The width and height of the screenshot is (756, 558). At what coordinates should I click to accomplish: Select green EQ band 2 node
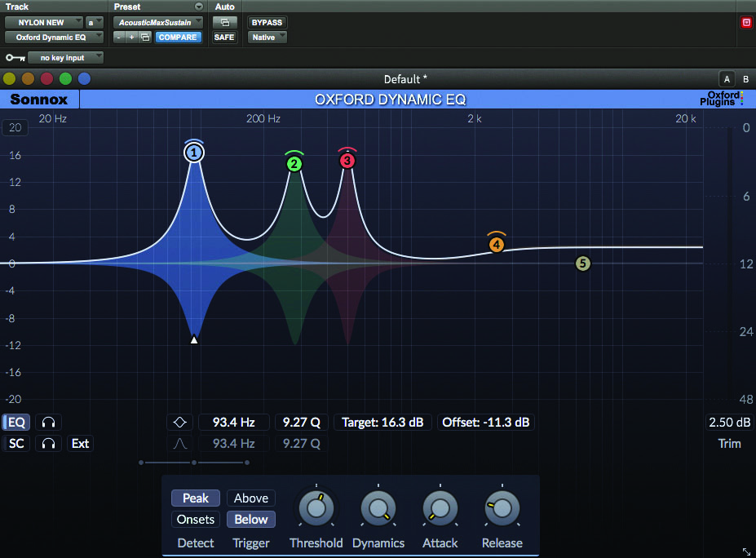(x=294, y=164)
